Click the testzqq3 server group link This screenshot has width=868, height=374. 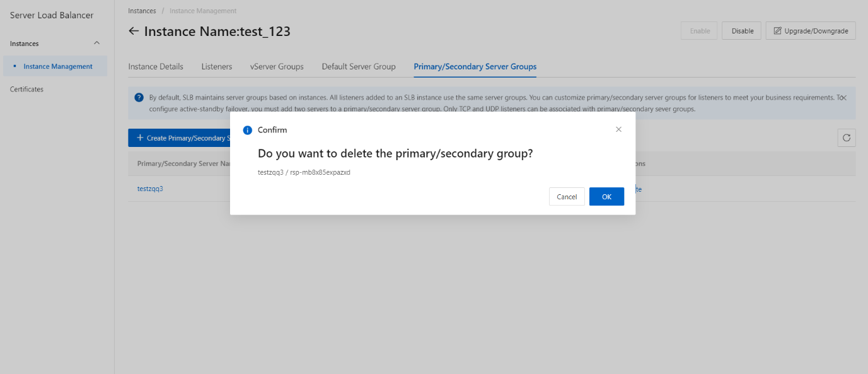click(150, 189)
